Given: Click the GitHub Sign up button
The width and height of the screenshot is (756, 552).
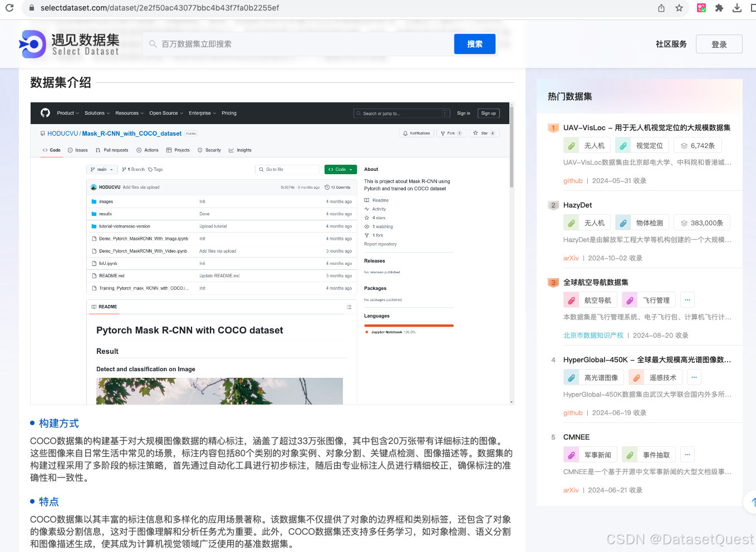Looking at the screenshot, I should tap(488, 113).
